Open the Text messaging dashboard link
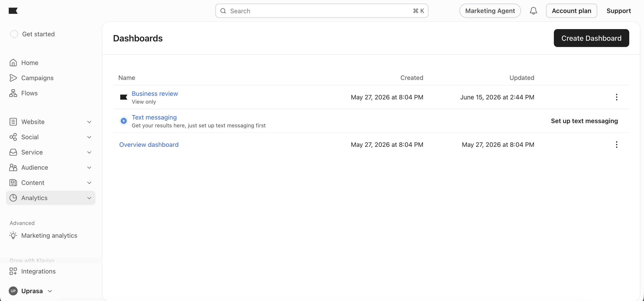 pos(154,117)
